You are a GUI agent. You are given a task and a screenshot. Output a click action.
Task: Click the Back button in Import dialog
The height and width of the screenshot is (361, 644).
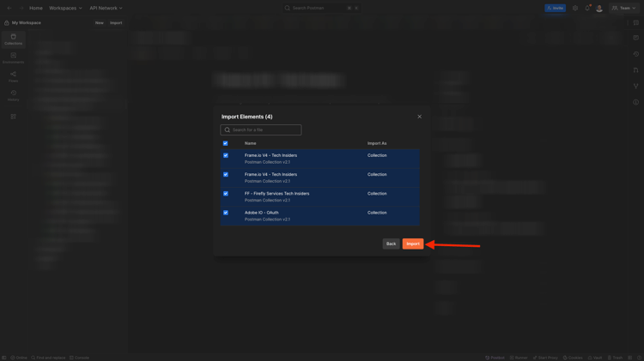click(x=391, y=244)
